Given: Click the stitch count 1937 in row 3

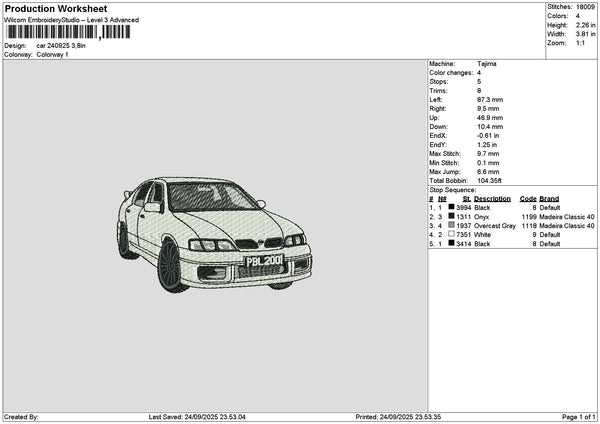Looking at the screenshot, I should tap(463, 226).
